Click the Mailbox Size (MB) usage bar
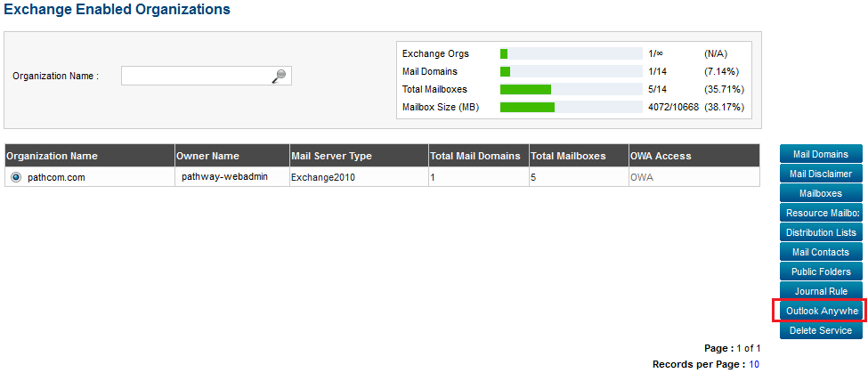This screenshot has width=868, height=373. tap(571, 107)
